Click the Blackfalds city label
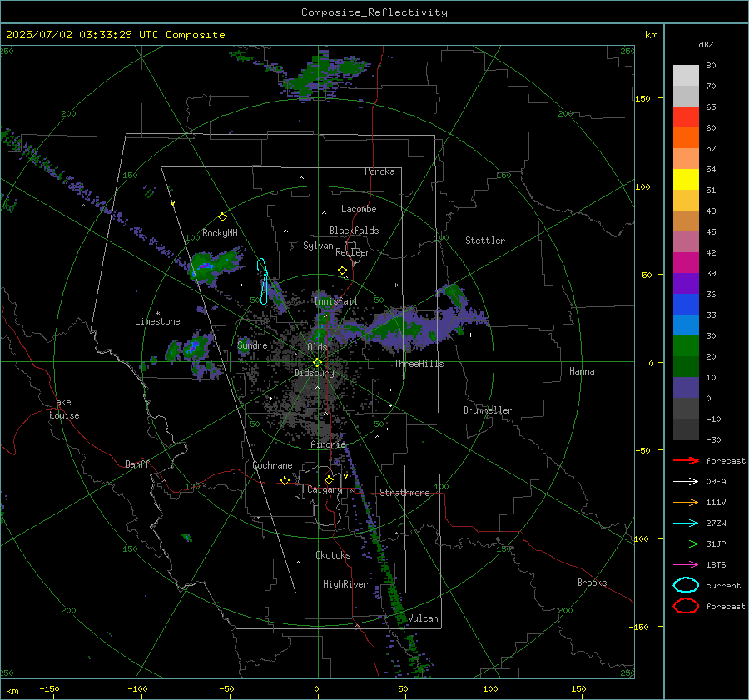 354,231
